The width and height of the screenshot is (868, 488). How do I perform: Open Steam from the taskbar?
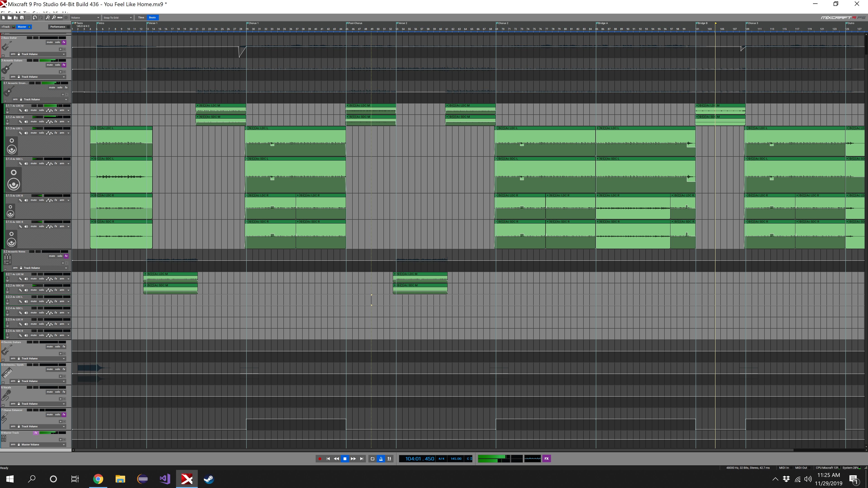point(209,479)
